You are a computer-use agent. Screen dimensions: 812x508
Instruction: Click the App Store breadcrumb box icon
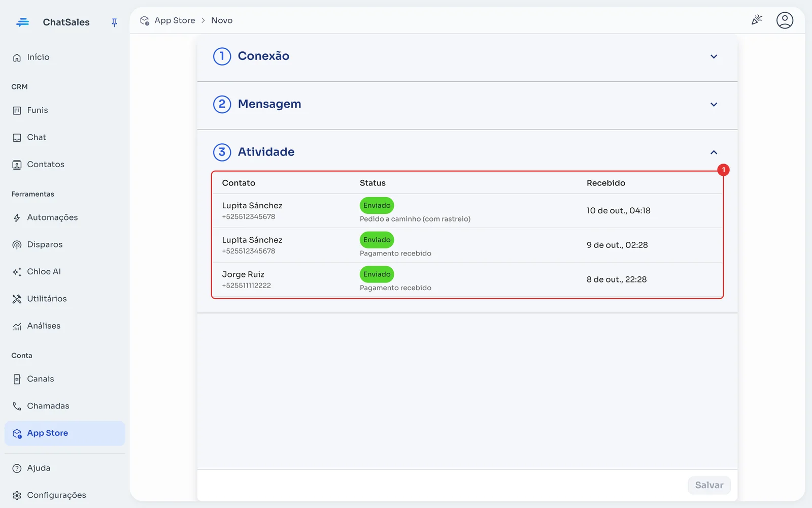tap(145, 20)
